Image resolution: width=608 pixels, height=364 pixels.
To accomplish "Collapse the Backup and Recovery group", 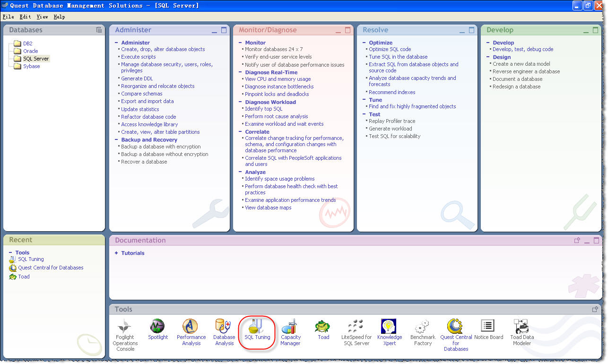I will click(x=117, y=140).
